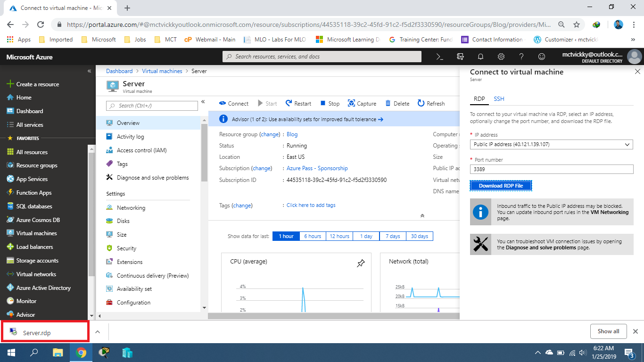Click the Blog resource group link
The image size is (644, 362).
pos(292,134)
